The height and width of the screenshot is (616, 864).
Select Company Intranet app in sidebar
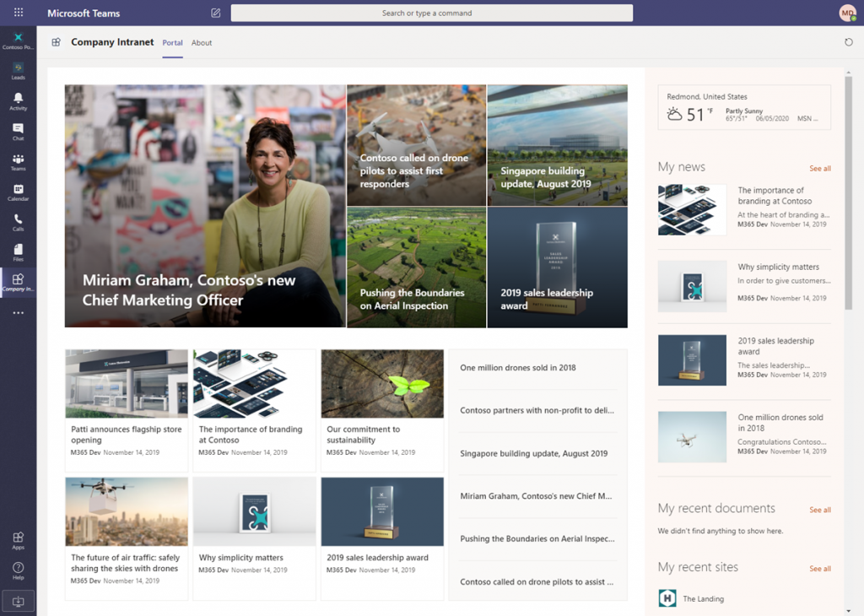[19, 283]
